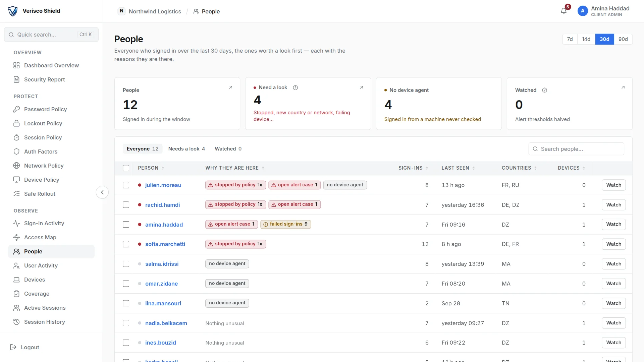644x362 pixels.
Task: Check the rachid.hamdi row checkbox
Action: (x=126, y=205)
